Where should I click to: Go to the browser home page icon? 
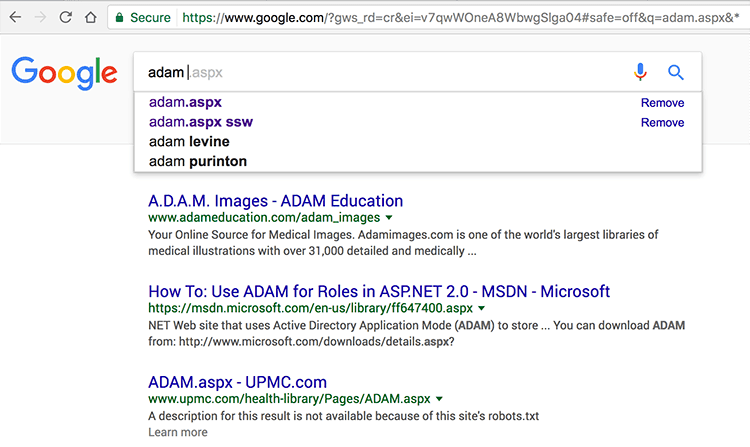(x=91, y=17)
